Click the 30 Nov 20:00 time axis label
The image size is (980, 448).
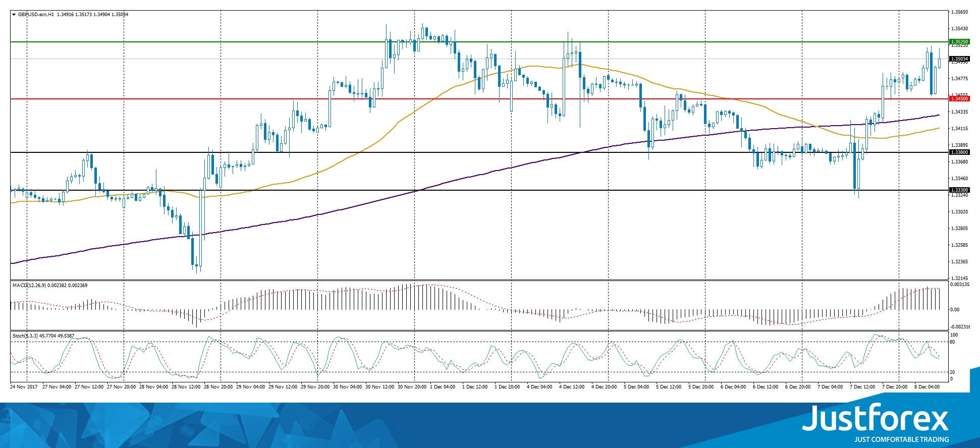412,387
